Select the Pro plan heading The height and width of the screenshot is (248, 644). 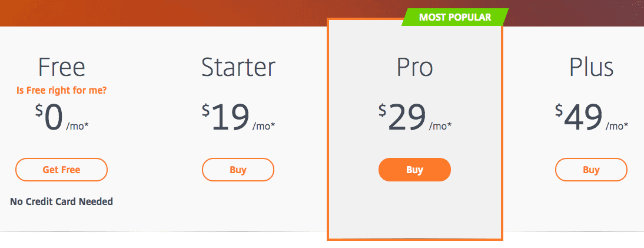click(414, 67)
